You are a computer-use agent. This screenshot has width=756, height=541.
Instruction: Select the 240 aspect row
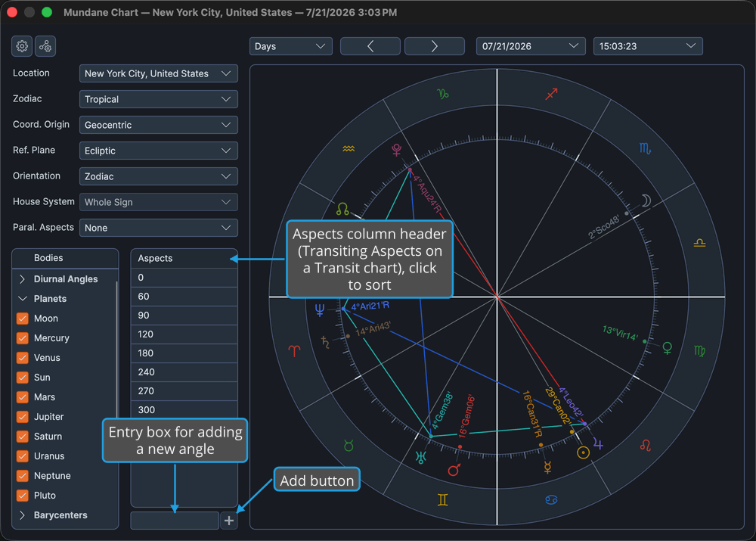(x=184, y=372)
